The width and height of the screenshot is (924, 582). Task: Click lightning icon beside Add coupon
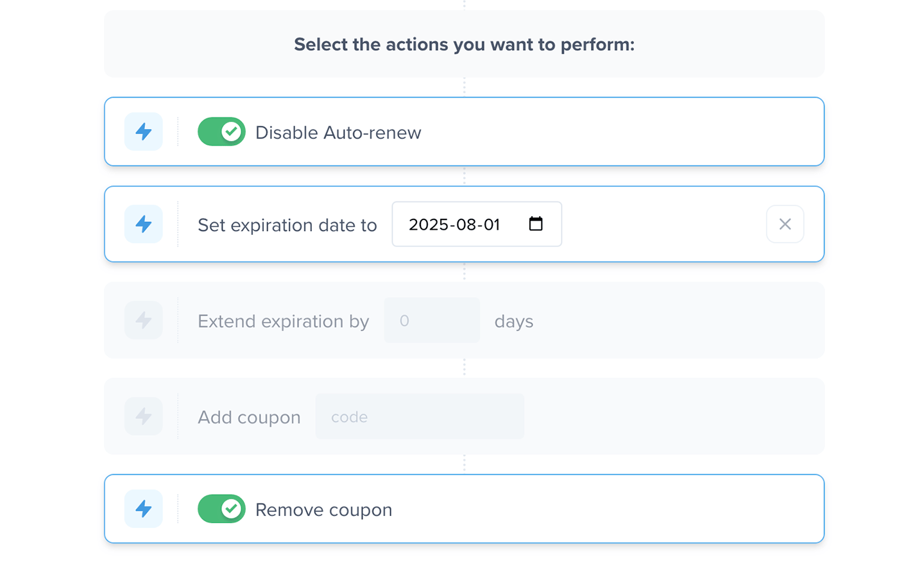144,416
